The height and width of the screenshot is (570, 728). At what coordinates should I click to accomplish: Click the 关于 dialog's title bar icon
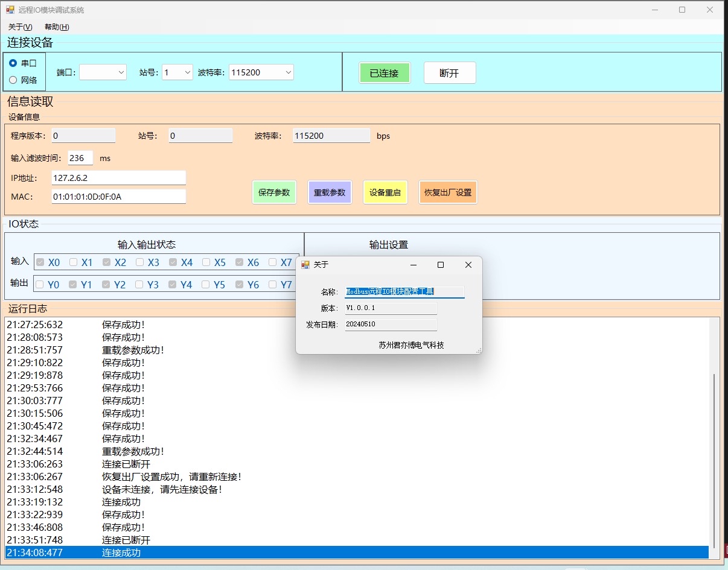(305, 264)
